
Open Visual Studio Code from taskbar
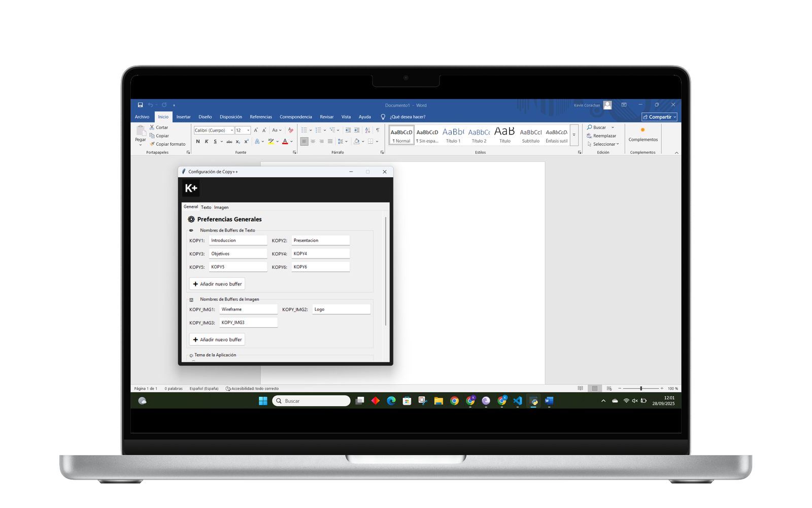tap(517, 401)
